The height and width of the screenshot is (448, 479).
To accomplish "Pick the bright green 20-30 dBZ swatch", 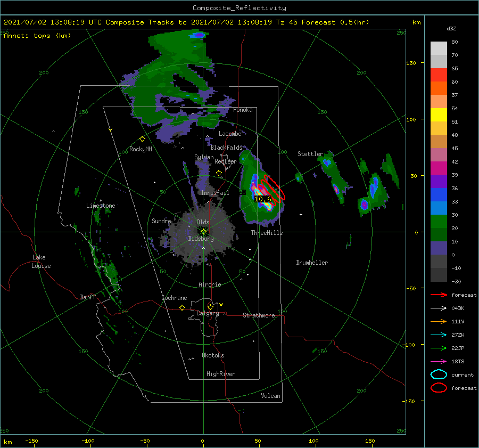I will tap(439, 222).
